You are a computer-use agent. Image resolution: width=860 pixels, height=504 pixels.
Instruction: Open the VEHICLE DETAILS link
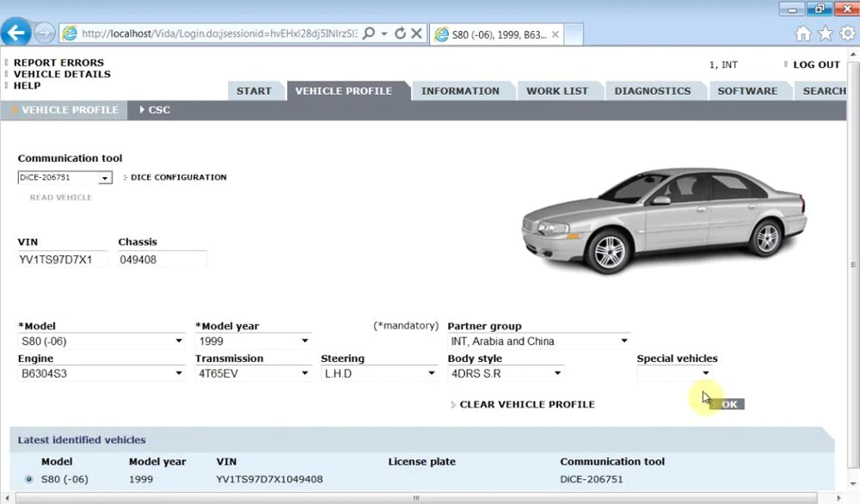click(62, 74)
